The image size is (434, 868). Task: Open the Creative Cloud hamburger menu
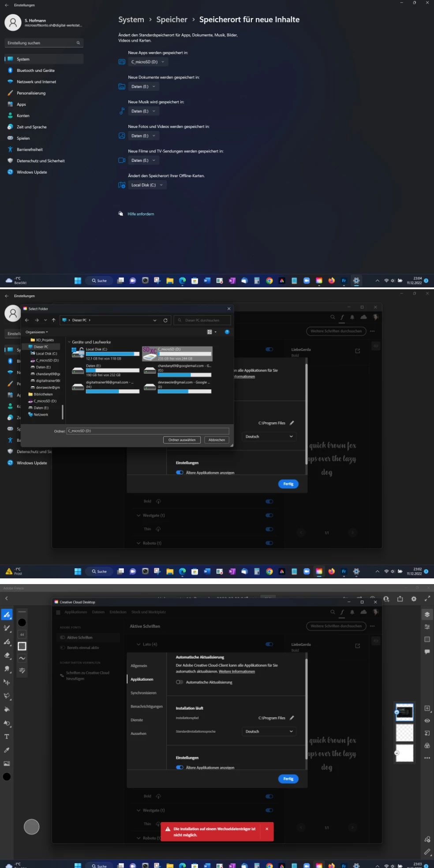[x=58, y=612]
